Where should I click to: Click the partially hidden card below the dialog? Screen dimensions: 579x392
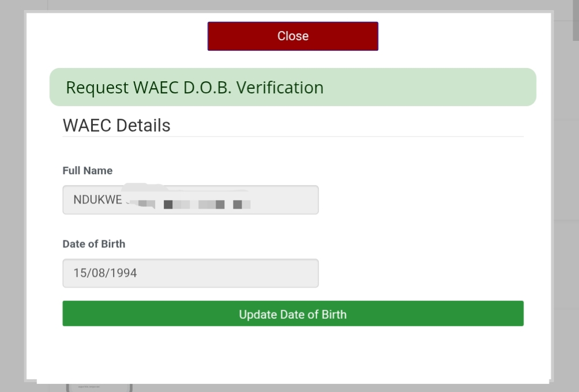coord(99,387)
